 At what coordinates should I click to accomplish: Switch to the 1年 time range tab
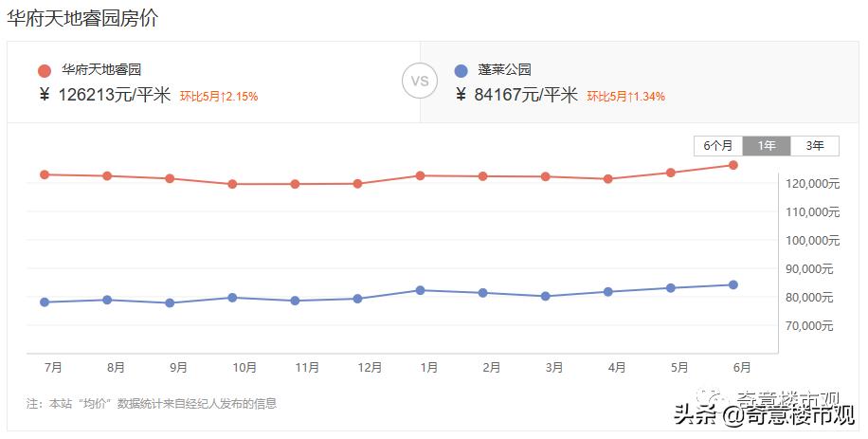(767, 145)
